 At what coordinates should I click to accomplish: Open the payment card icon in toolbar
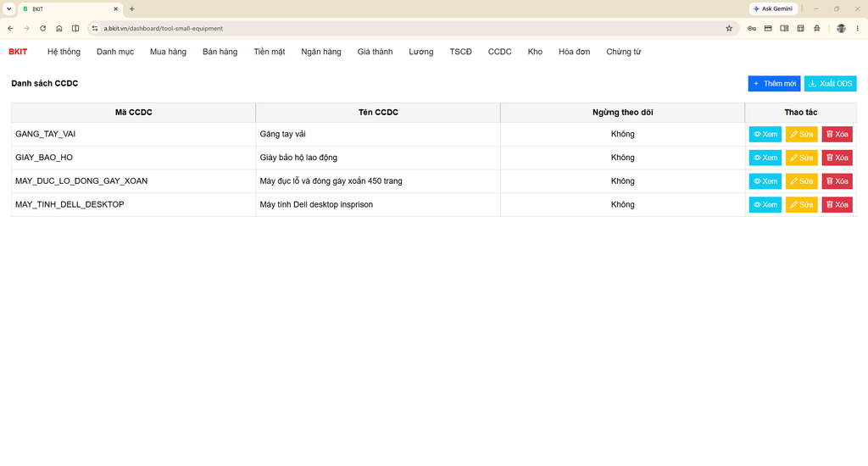click(768, 28)
